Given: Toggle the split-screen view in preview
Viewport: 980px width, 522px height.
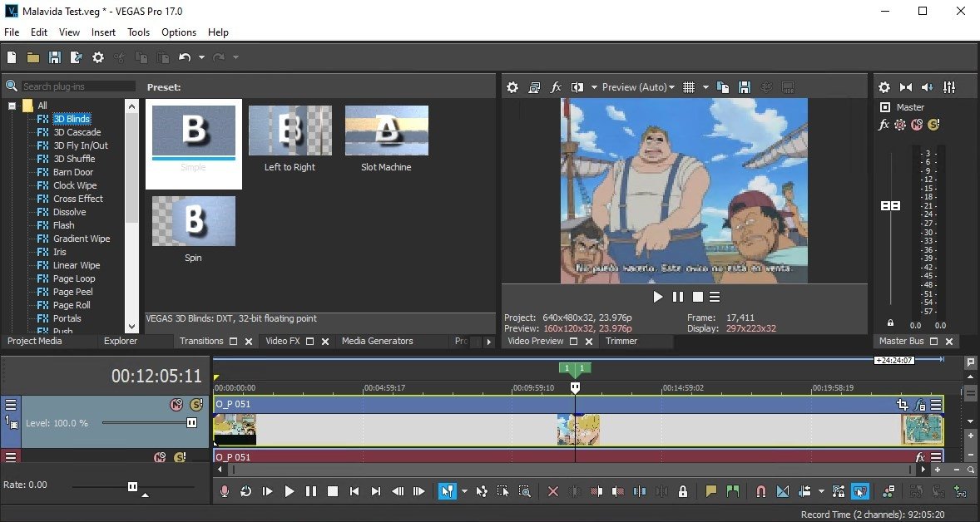Looking at the screenshot, I should tap(577, 86).
